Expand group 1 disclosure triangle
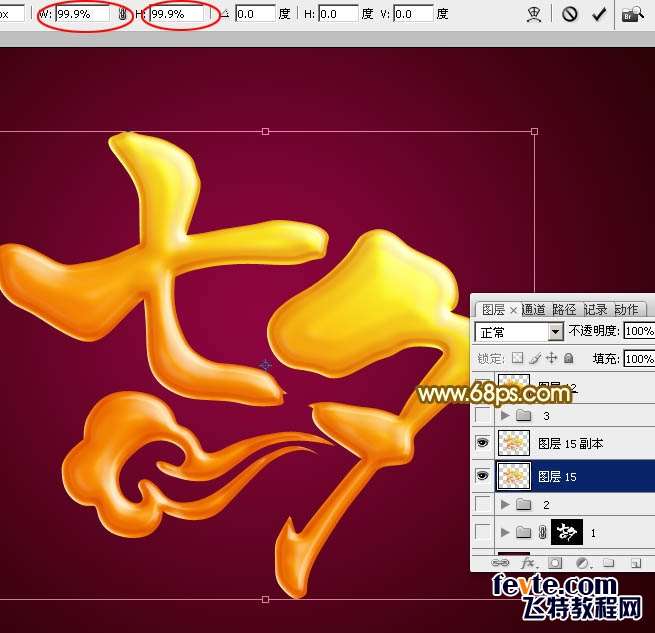 (505, 532)
